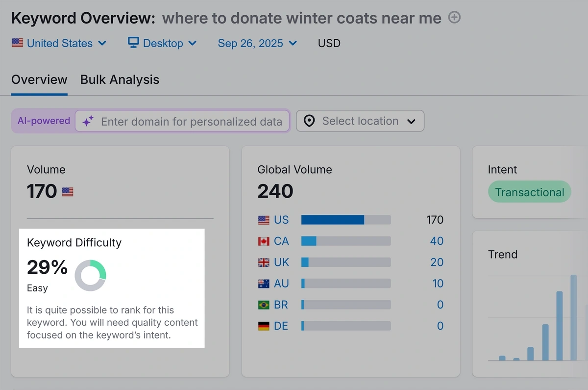Click the Brazil flag in Global Volume
The height and width of the screenshot is (390, 588).
[264, 305]
